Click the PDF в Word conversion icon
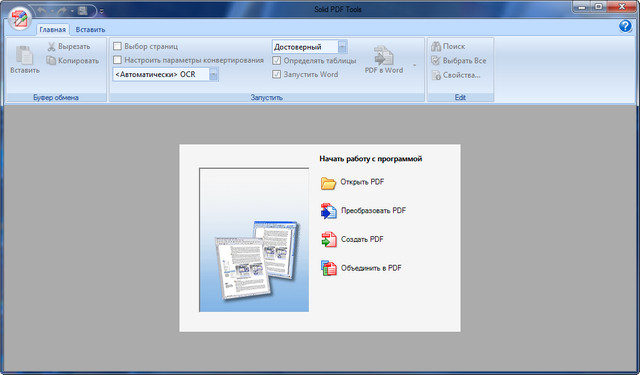640x375 pixels. 383,55
